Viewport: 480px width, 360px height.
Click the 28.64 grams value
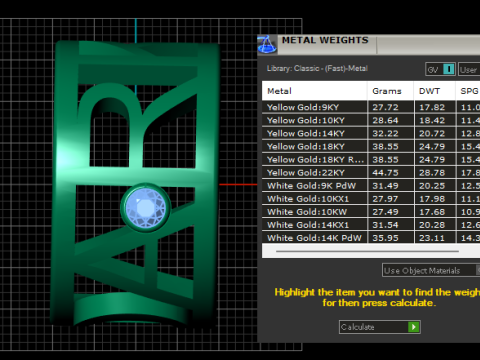(x=385, y=120)
